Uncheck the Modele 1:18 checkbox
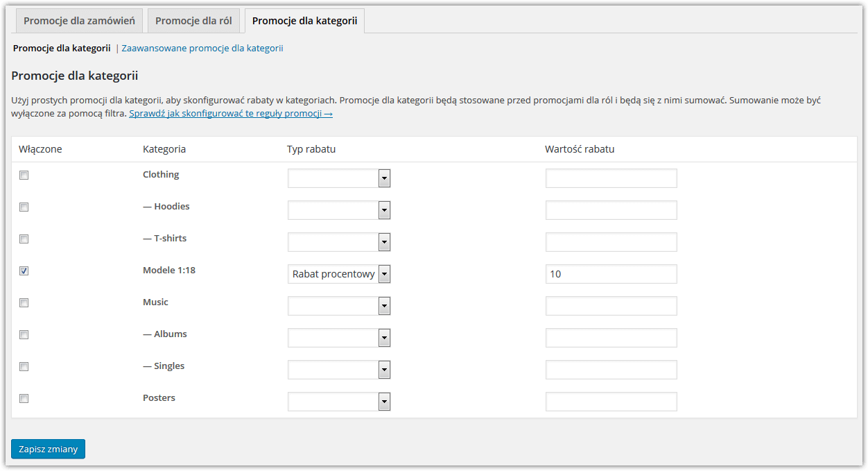Viewport: 868px width, 471px height. tap(24, 271)
